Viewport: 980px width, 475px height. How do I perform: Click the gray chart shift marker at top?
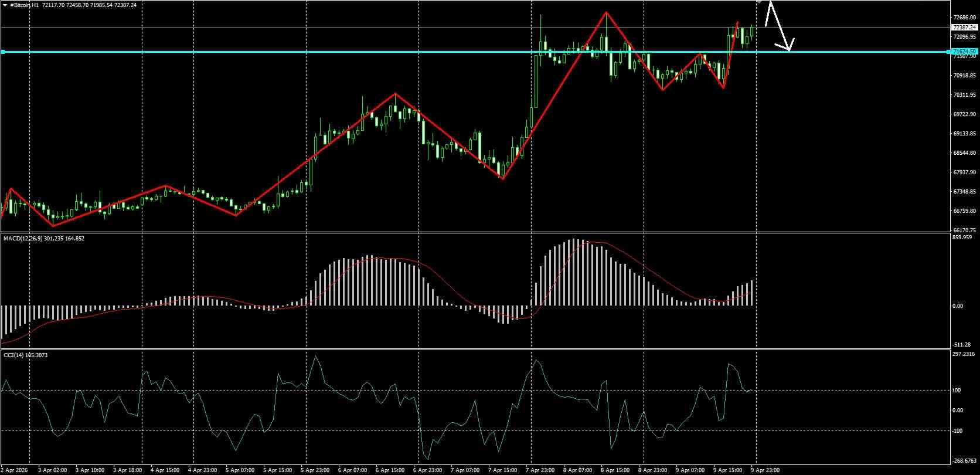tap(758, 2)
